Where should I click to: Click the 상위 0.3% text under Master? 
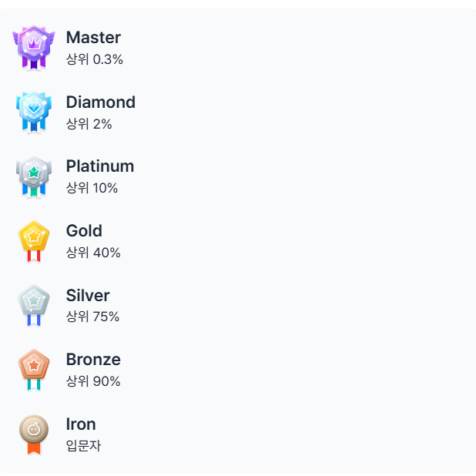pos(95,59)
